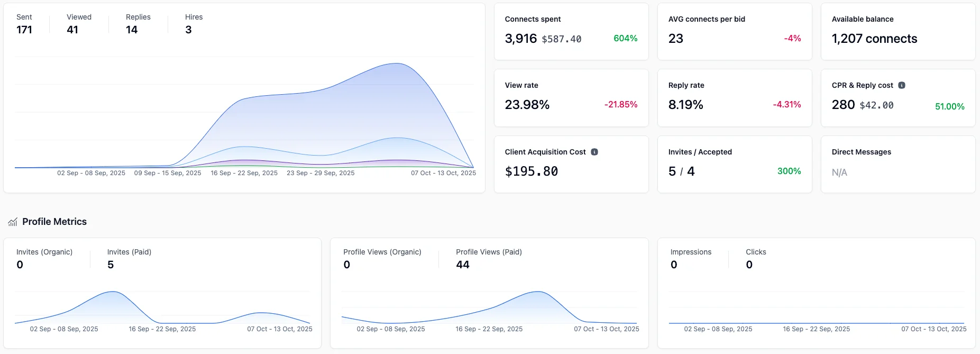The height and width of the screenshot is (354, 980).
Task: Toggle the Hires series showing 3
Action: pos(194,24)
